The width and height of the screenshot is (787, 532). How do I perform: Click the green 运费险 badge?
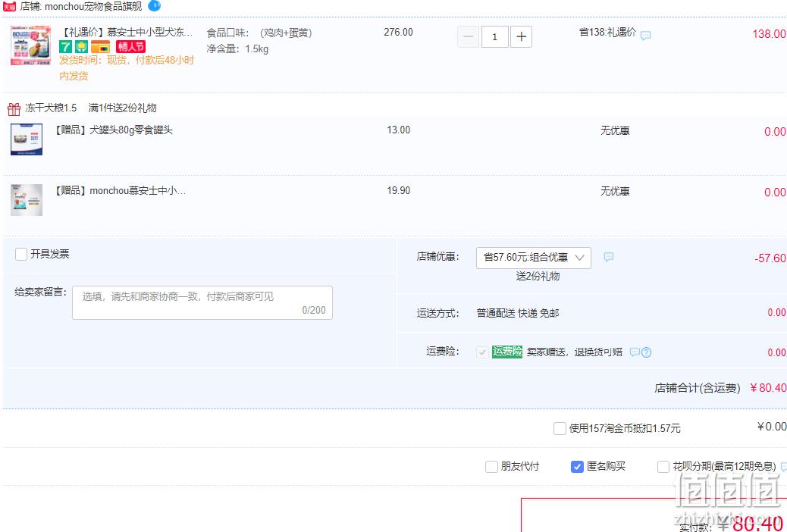tap(507, 352)
